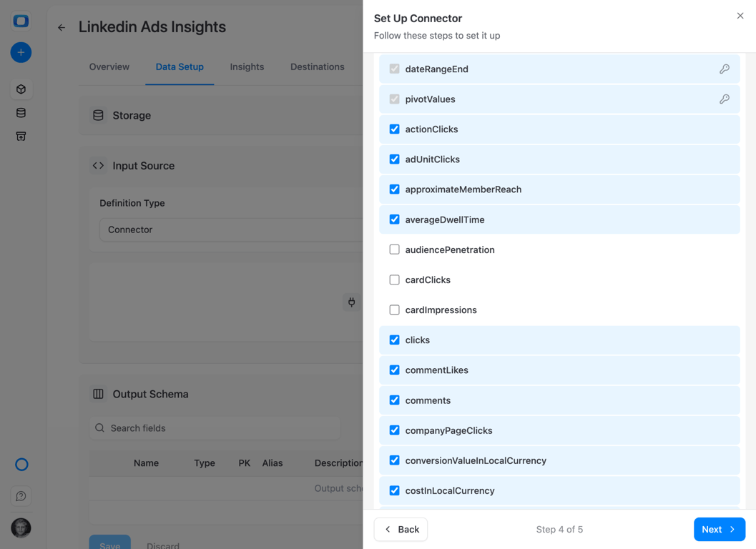Click the Name column header
Image resolution: width=756 pixels, height=549 pixels.
point(146,463)
